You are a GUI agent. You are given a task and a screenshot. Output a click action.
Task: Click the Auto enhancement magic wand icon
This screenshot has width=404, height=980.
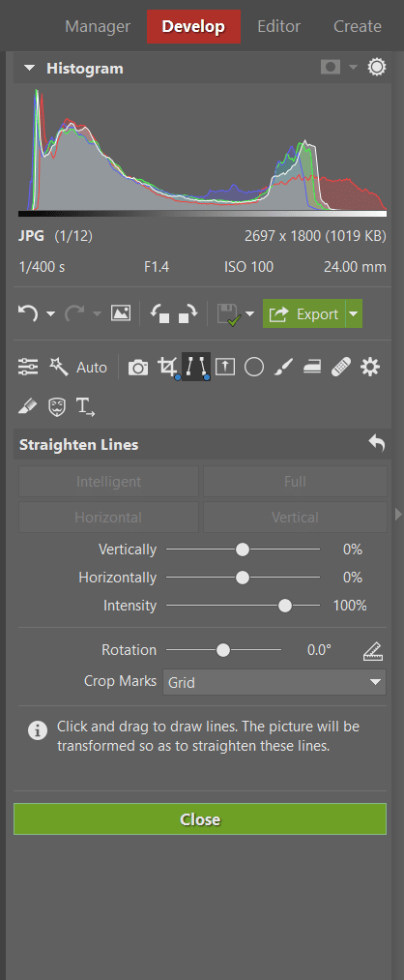[x=59, y=367]
